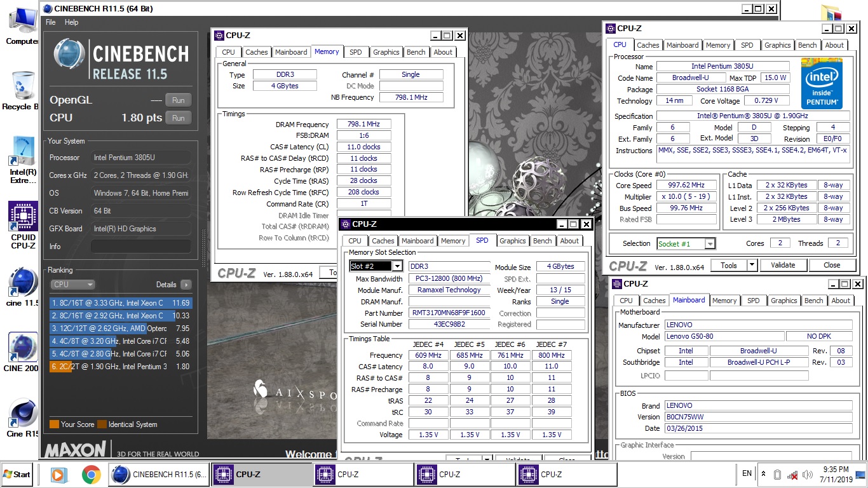Open Graphics tab in CPU-Z SPD window
This screenshot has width=868, height=488.
513,241
